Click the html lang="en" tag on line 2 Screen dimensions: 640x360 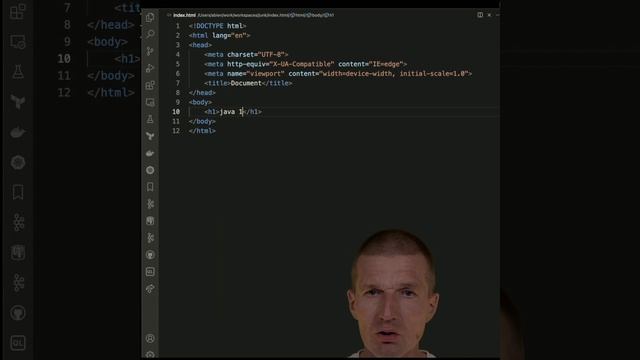(220, 36)
